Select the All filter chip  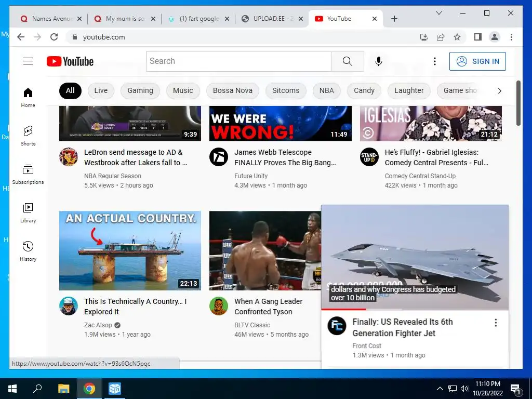pos(70,90)
